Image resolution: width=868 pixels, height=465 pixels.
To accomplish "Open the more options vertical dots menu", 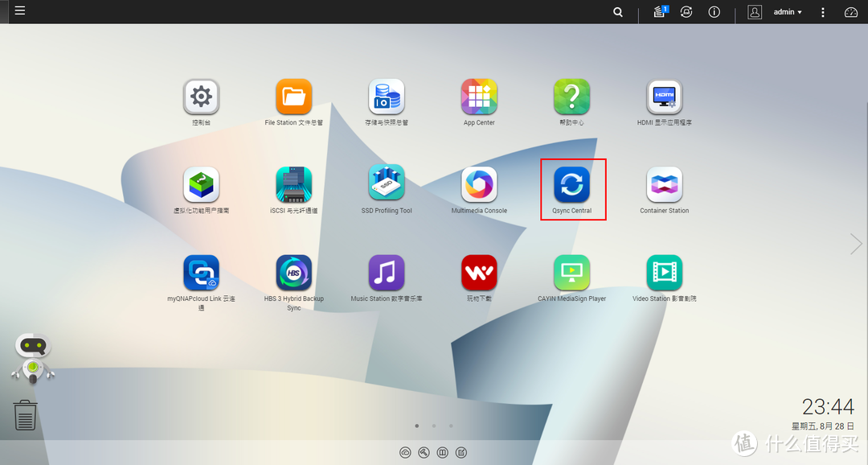I will tap(823, 11).
